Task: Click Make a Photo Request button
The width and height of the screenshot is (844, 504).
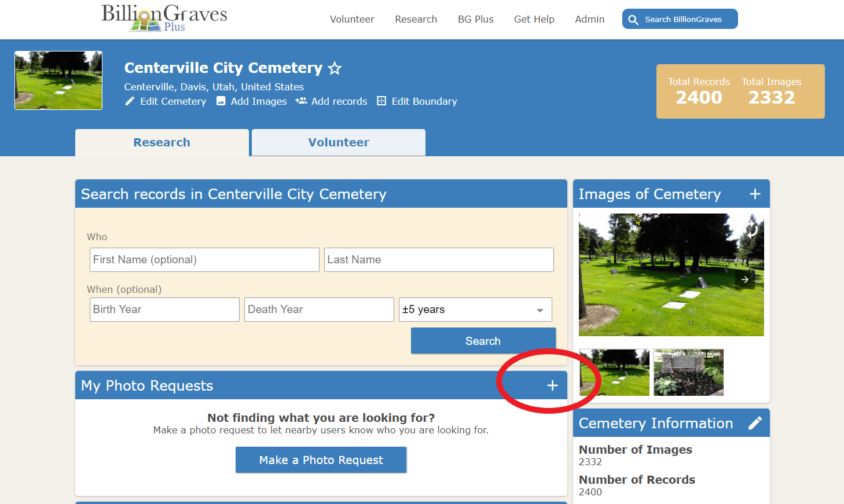Action: click(321, 460)
